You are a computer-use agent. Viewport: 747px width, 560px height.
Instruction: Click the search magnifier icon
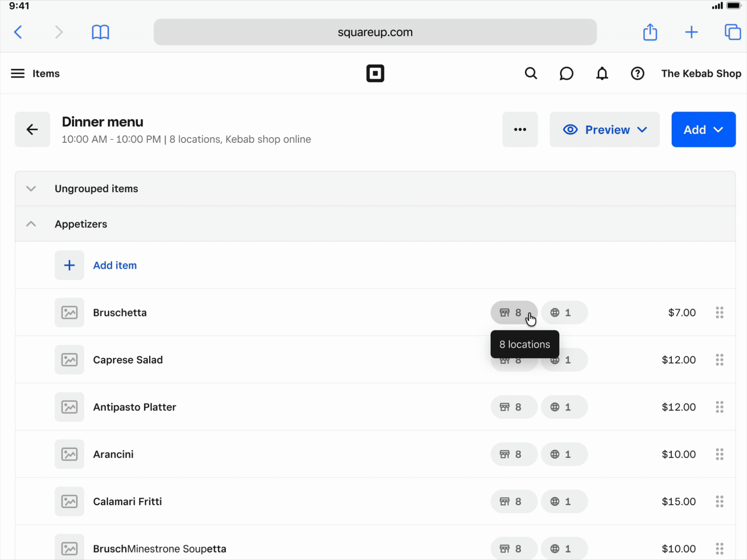[x=531, y=74]
